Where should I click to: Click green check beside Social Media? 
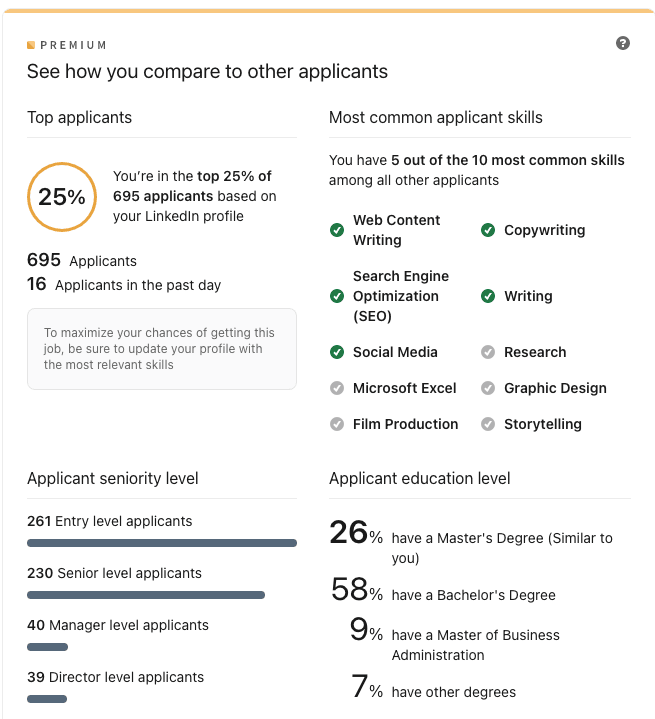[x=337, y=352]
